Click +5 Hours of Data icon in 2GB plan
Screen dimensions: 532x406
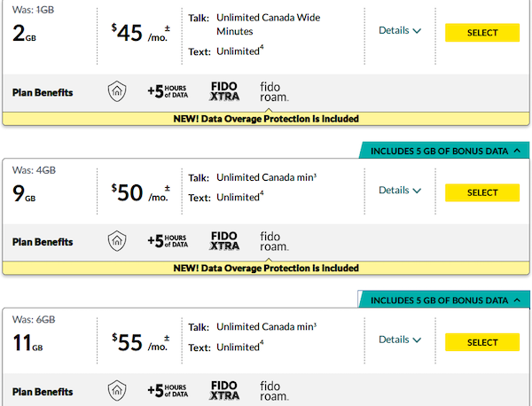point(168,91)
